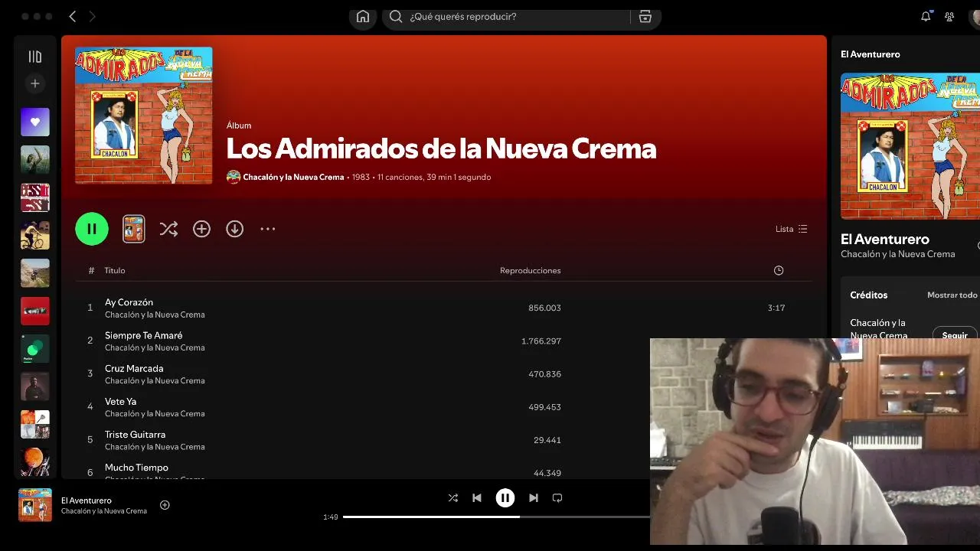This screenshot has height=551, width=980.
Task: Pause the album with the green button
Action: (x=92, y=229)
